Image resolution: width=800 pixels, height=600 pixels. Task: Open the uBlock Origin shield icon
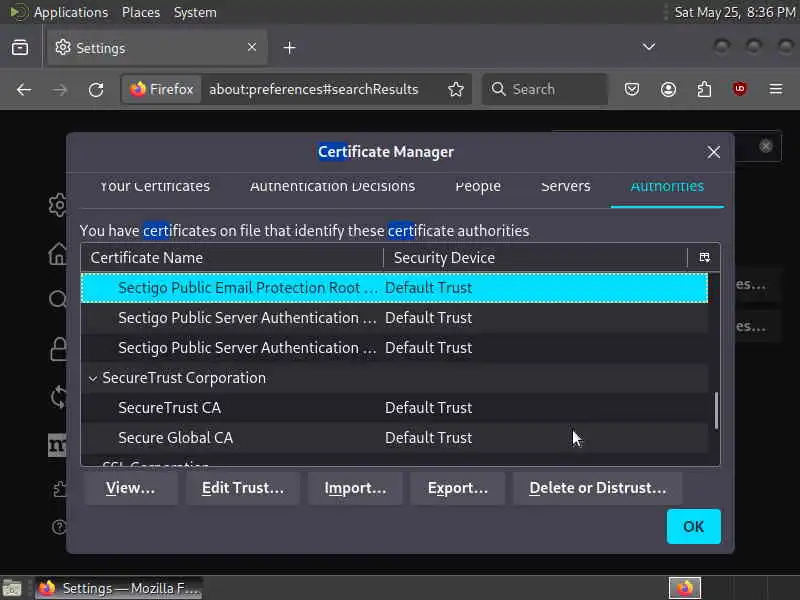click(740, 90)
